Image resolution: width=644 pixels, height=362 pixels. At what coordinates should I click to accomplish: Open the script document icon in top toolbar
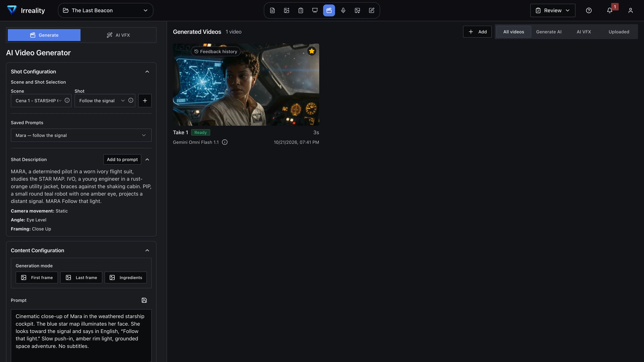coord(272,11)
